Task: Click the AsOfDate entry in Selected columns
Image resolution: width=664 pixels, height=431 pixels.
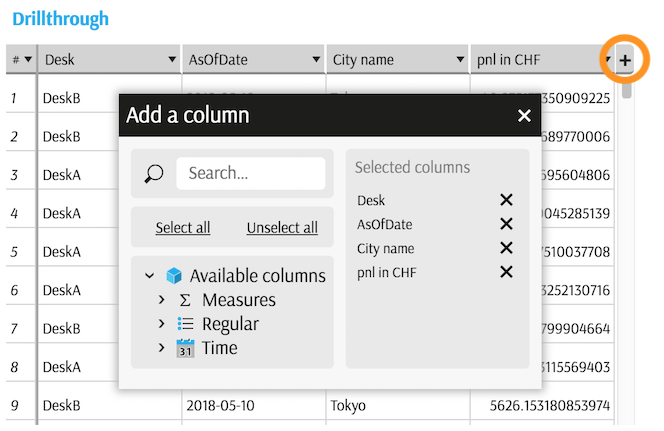Action: point(385,224)
